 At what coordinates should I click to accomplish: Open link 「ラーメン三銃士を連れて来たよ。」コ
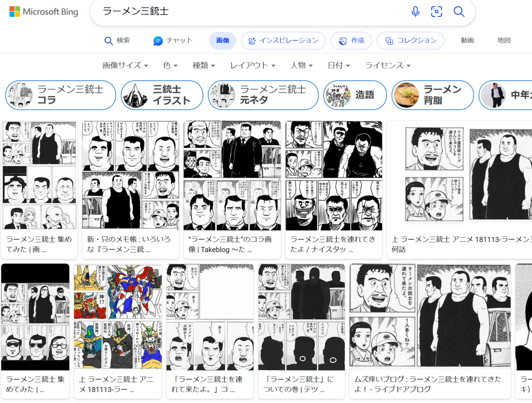[207, 384]
